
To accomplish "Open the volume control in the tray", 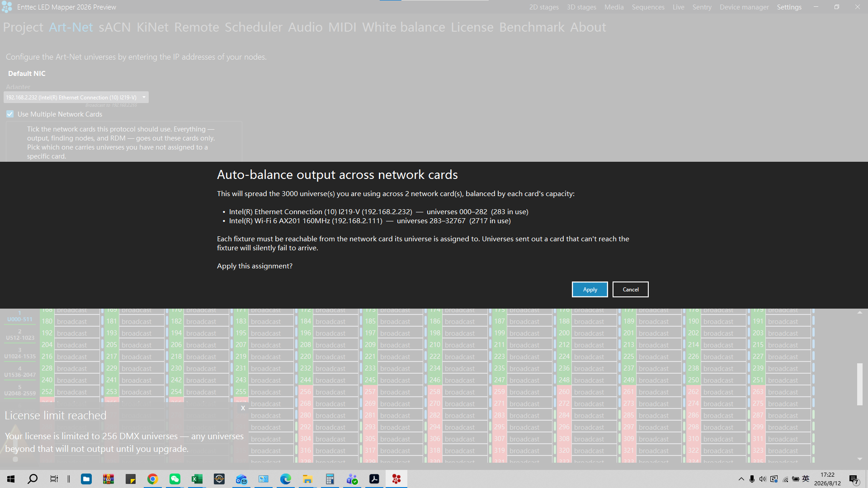I will coord(763,479).
